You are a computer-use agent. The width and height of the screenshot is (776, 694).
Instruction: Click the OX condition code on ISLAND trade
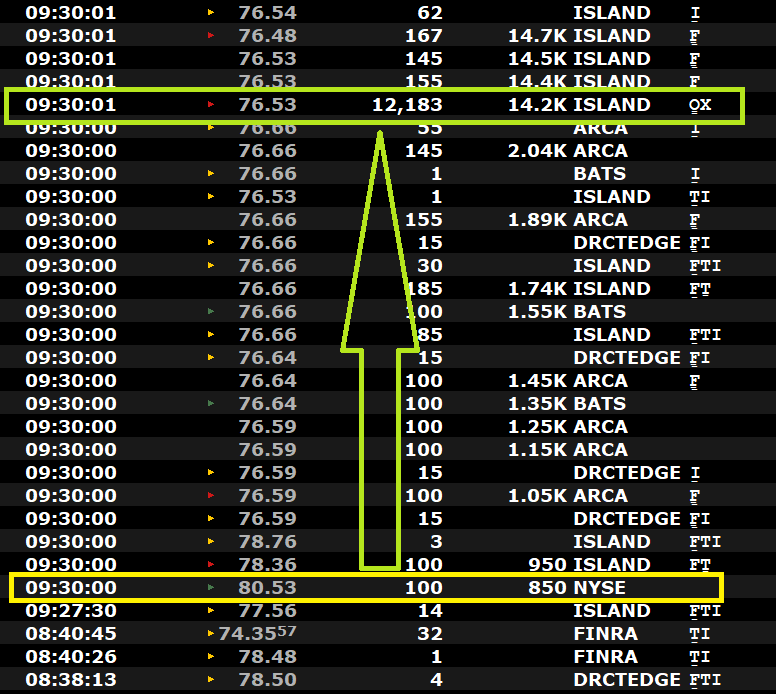point(700,105)
